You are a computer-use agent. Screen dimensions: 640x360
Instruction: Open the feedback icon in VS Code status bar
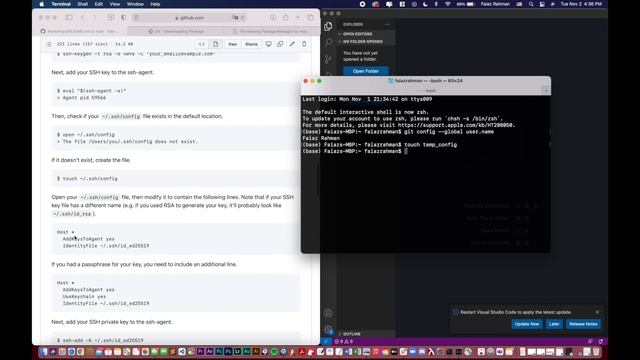[590, 341]
